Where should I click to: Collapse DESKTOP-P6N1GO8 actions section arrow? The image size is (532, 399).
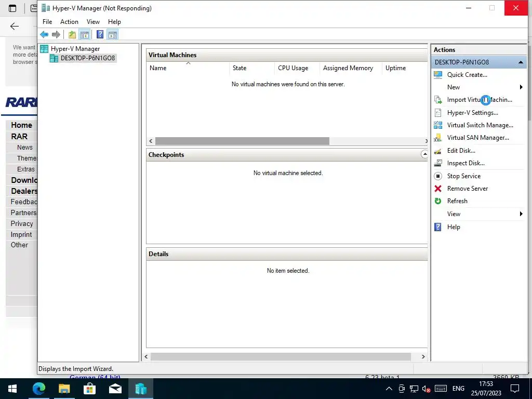click(x=521, y=62)
